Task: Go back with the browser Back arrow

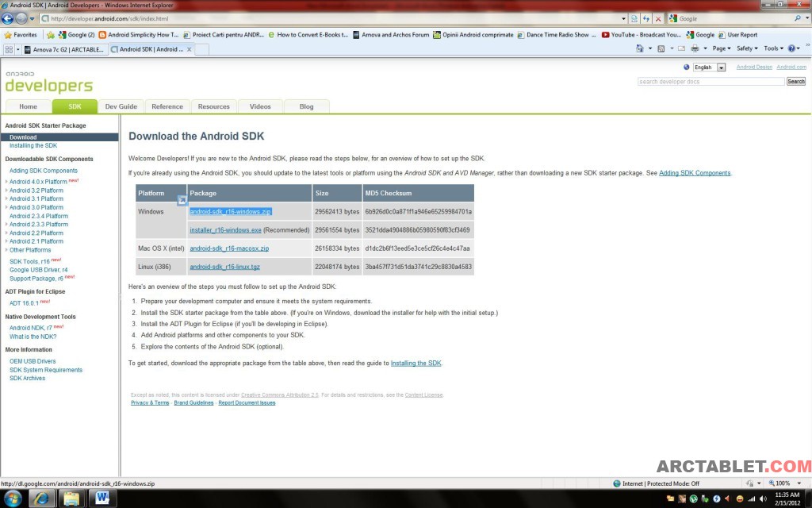Action: (x=7, y=18)
